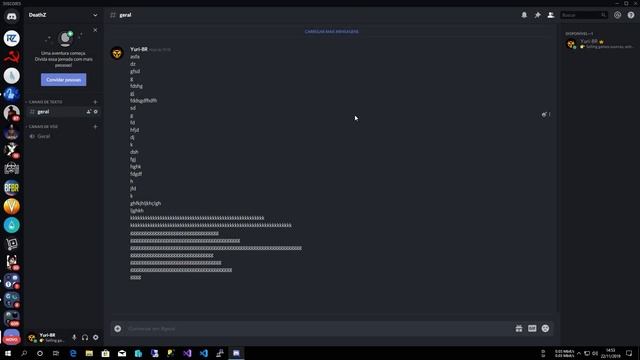
Task: Open Windows notification center
Action: [x=629, y=353]
